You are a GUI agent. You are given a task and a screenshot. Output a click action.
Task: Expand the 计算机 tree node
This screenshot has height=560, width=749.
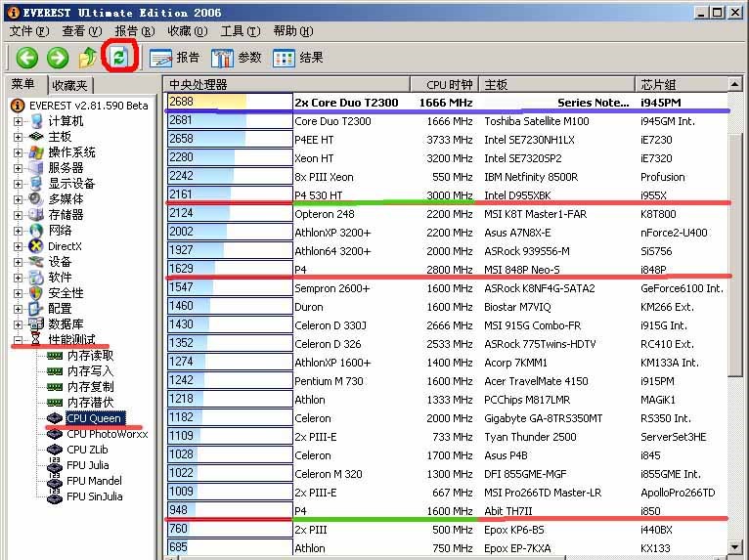click(18, 121)
